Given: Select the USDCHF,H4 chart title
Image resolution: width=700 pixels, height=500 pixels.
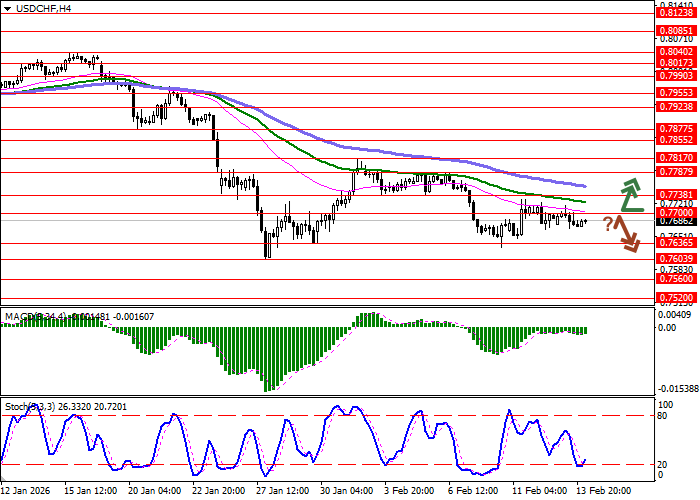Looking at the screenshot, I should click(x=37, y=8).
